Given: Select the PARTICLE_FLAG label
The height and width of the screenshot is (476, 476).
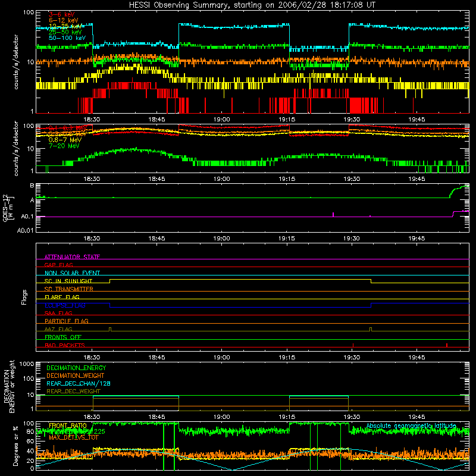Looking at the screenshot, I should [67, 321].
